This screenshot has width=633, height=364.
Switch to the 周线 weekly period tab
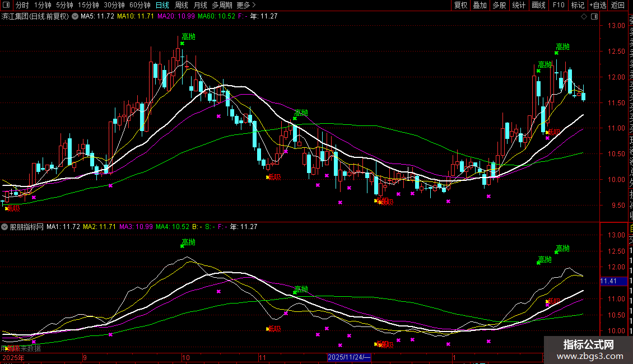click(x=181, y=5)
